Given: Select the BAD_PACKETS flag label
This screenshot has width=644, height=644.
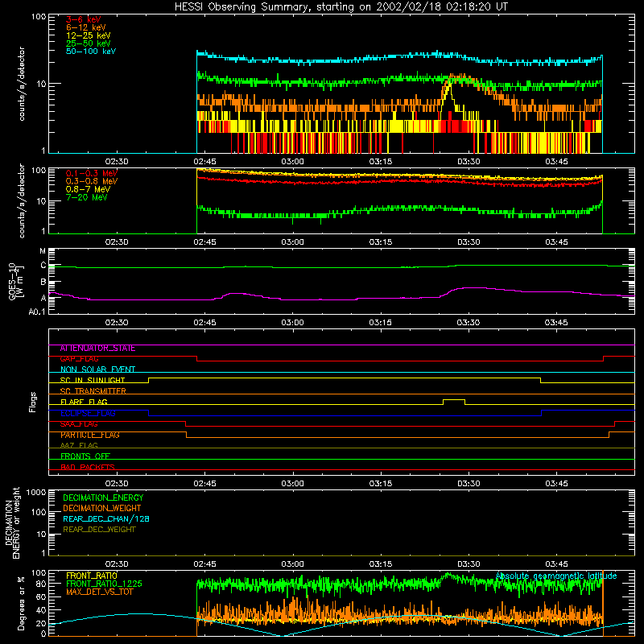Looking at the screenshot, I should click(x=88, y=467).
